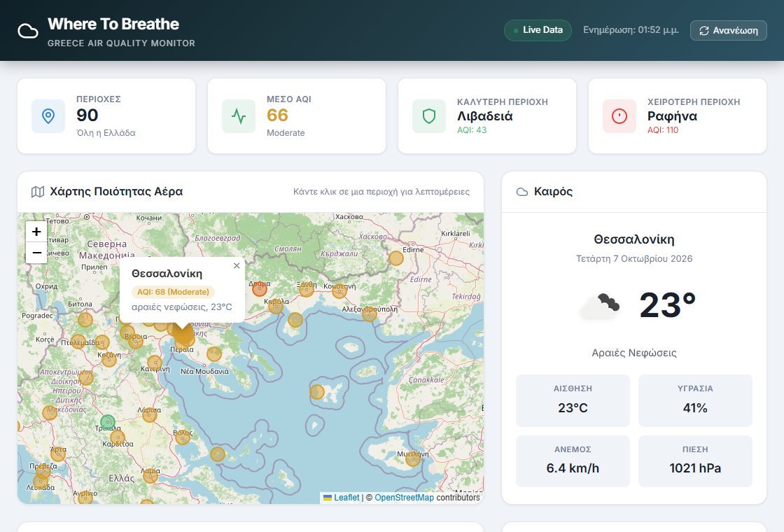Select the map marker at Αλεξανδρούπολη

point(370,314)
